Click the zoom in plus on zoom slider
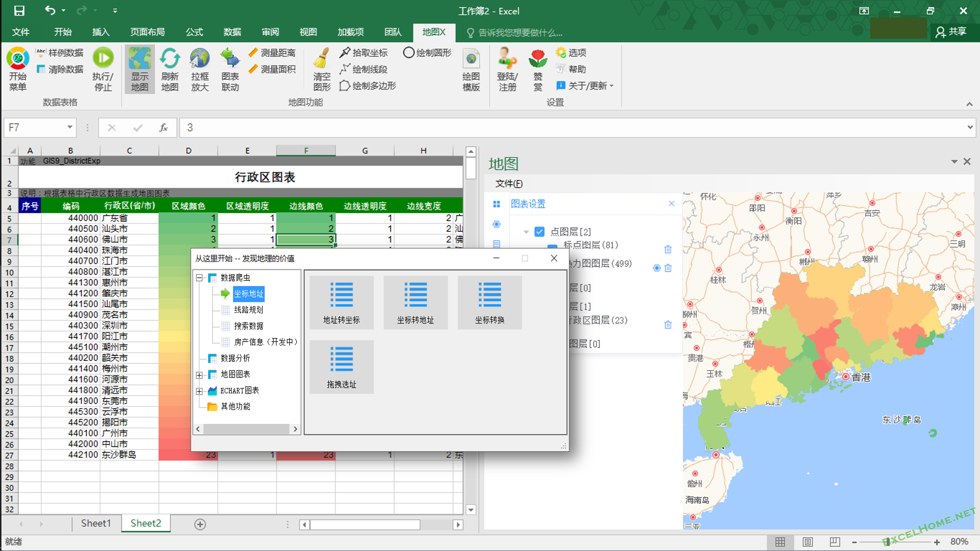 937,542
